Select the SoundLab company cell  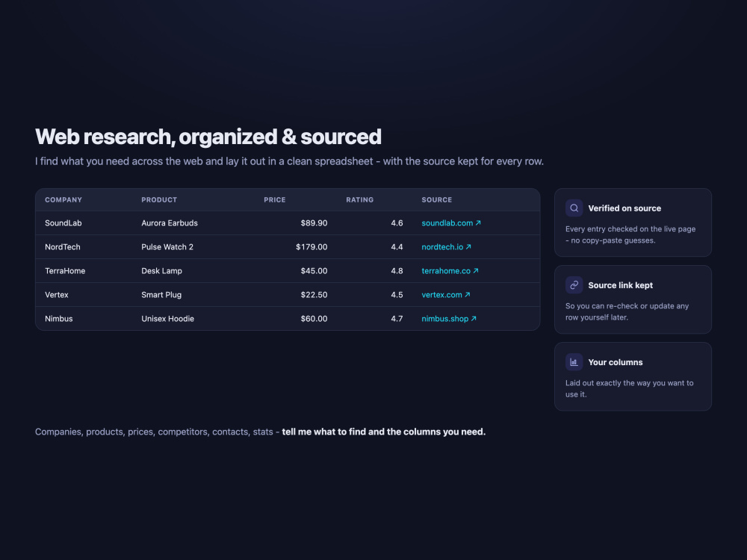[63, 223]
